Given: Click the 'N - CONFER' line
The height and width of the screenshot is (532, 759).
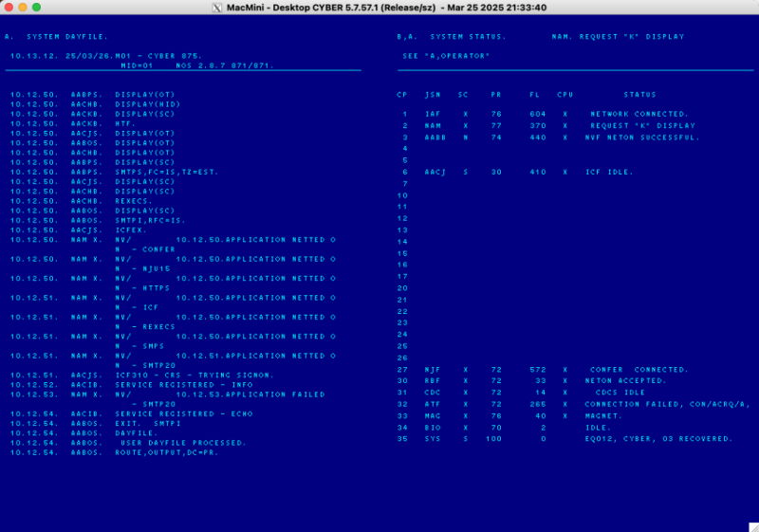Looking at the screenshot, I should coord(145,249).
